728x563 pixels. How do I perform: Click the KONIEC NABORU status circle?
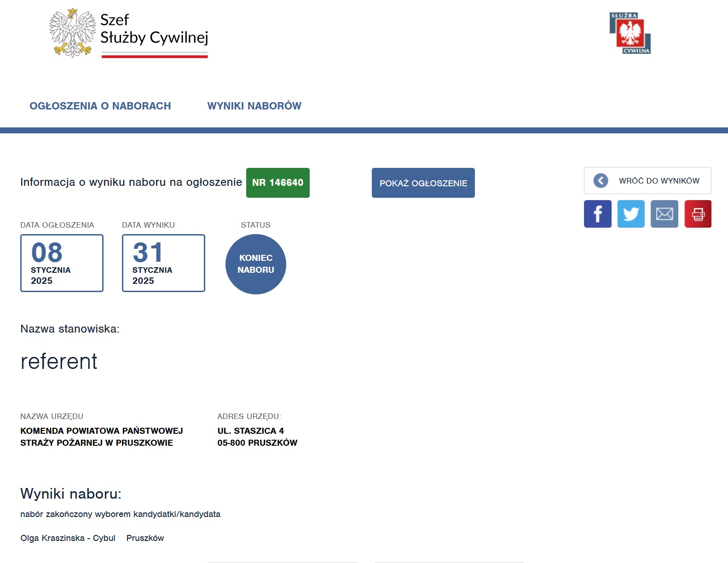[x=256, y=264]
